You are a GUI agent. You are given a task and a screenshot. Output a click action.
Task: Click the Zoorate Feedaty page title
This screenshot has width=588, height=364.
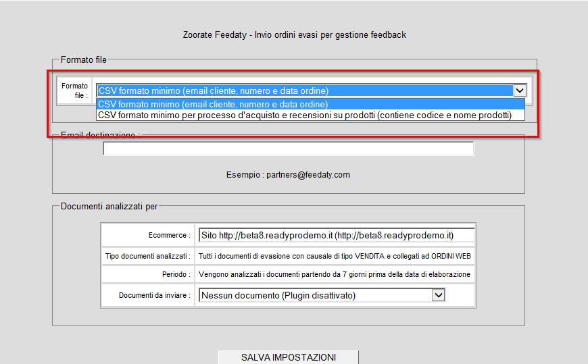pyautogui.click(x=295, y=35)
